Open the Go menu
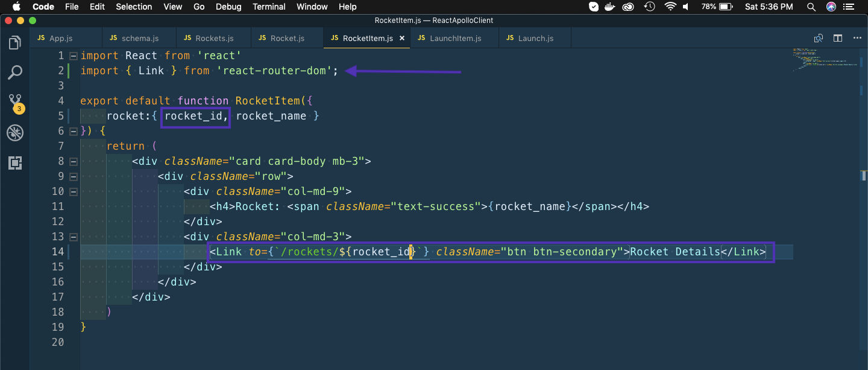This screenshot has width=868, height=370. coord(199,7)
